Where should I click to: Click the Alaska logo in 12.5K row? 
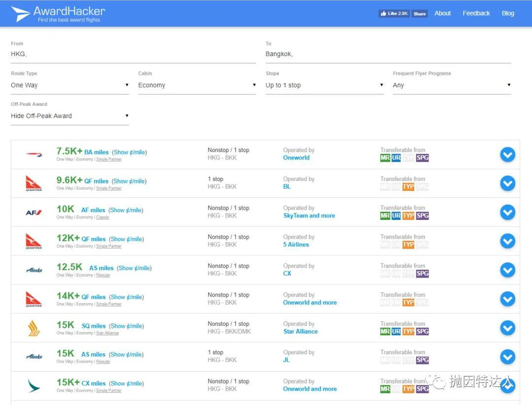click(x=34, y=270)
